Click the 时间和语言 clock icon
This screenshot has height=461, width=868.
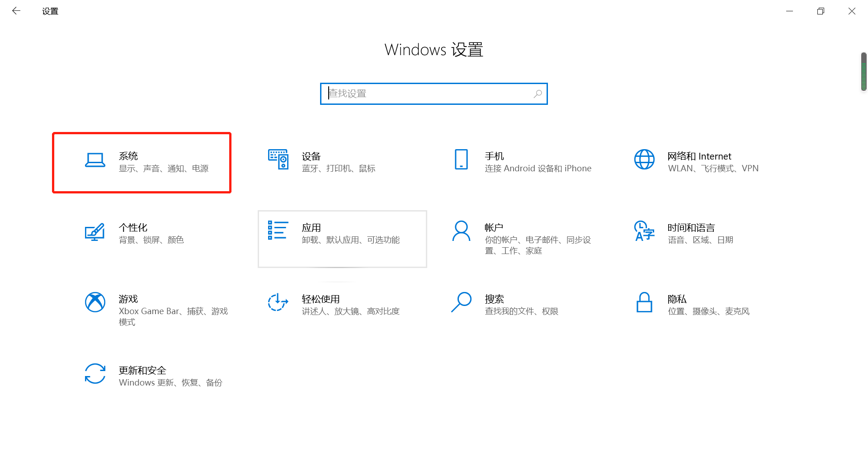pos(645,231)
